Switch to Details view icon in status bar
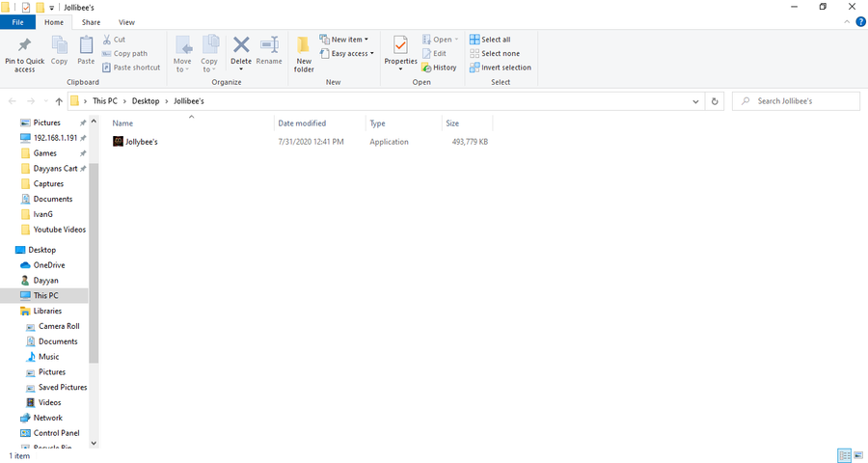The width and height of the screenshot is (868, 463). 844,456
